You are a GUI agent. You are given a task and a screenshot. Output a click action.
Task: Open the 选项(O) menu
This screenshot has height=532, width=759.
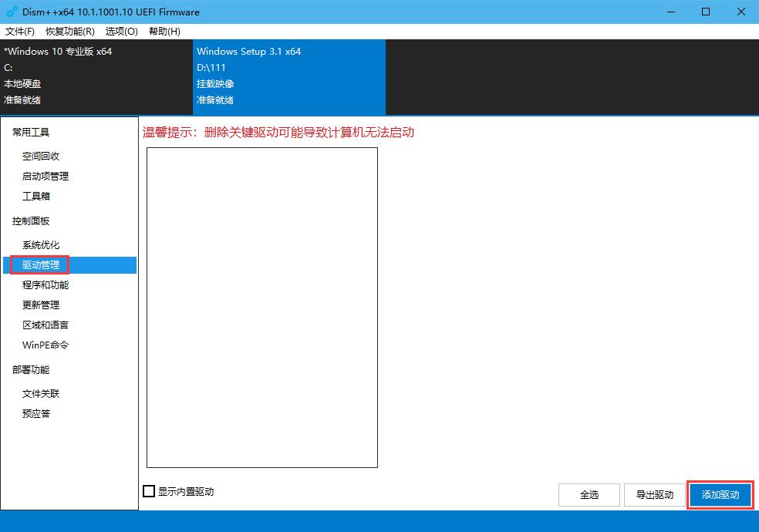[120, 32]
